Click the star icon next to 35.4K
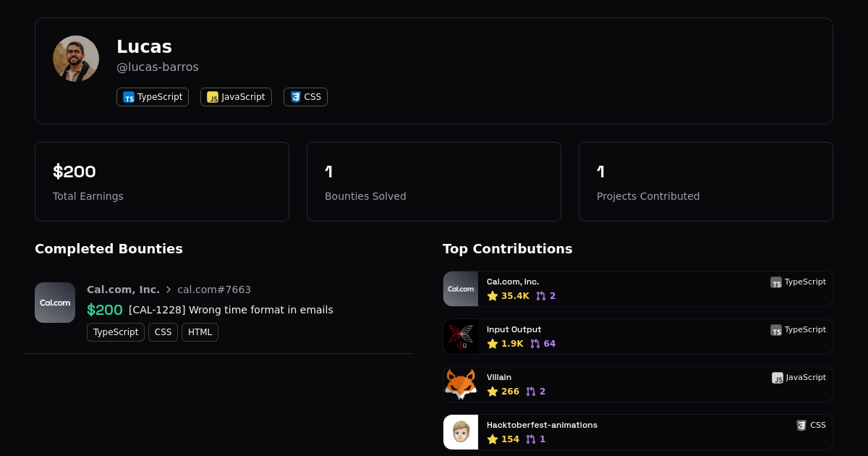This screenshot has height=456, width=868. click(493, 296)
